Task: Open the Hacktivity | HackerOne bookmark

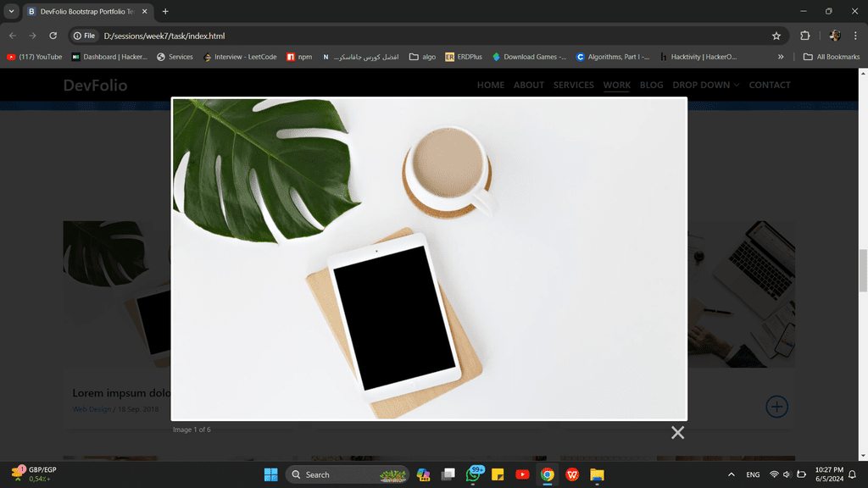Action: coord(698,57)
